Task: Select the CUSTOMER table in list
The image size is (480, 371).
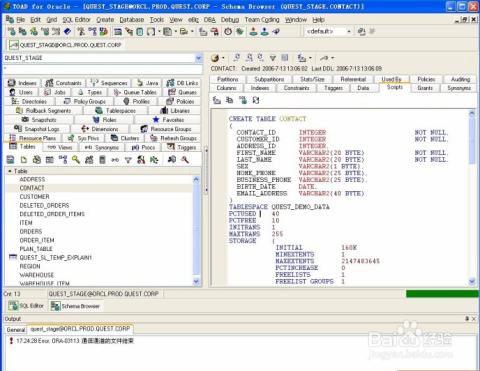Action: 34,197
